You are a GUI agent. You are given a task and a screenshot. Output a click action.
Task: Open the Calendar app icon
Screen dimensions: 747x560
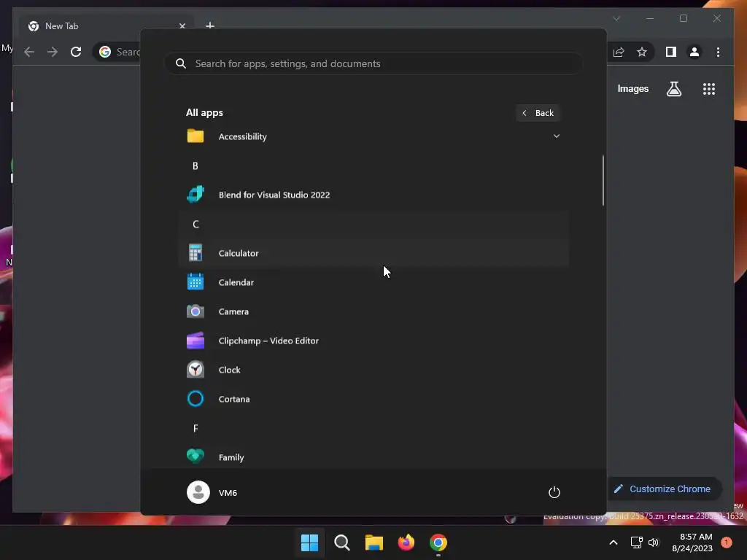(196, 282)
